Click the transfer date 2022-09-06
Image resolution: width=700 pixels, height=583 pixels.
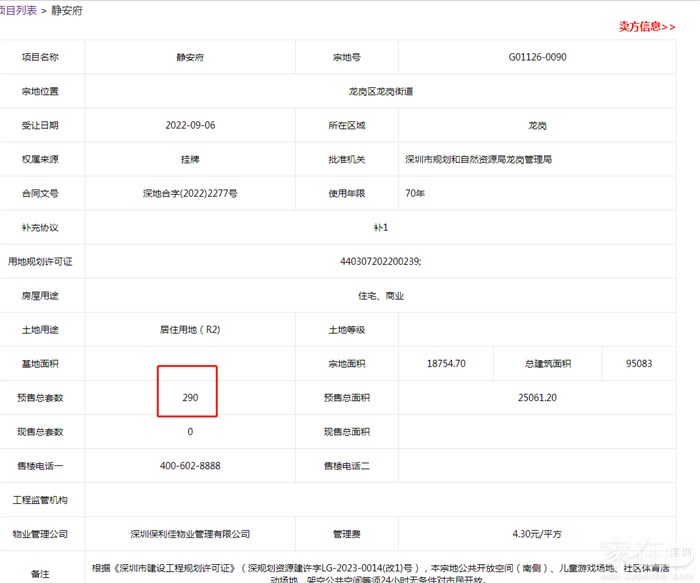point(190,126)
